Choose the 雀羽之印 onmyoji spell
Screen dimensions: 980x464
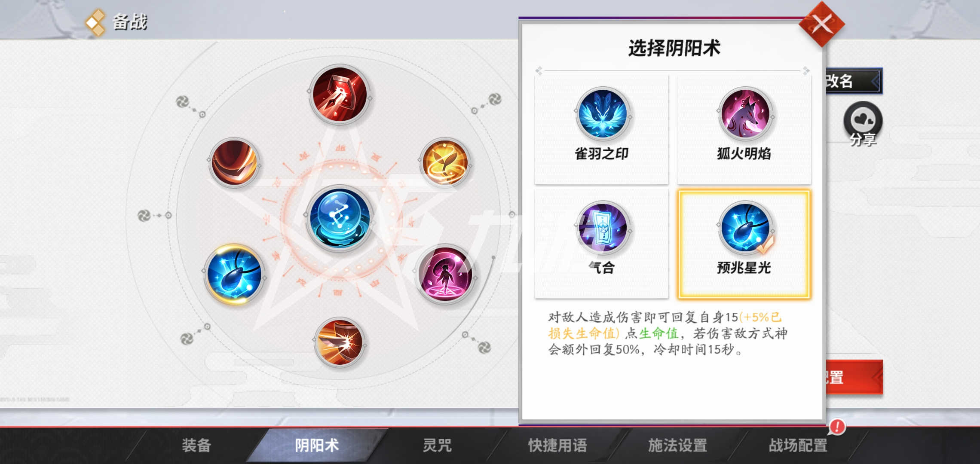602,129
